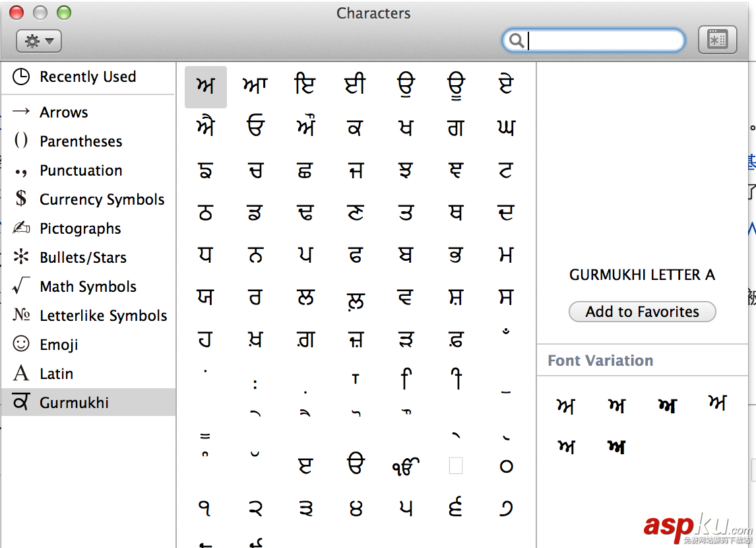Select the Gurmukhi letter A in grid
Image resolution: width=756 pixels, height=548 pixels.
click(206, 86)
